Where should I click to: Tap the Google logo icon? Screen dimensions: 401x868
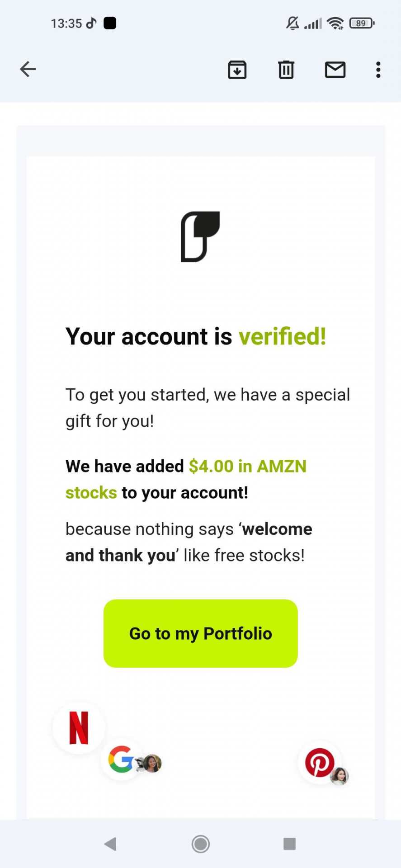[121, 759]
